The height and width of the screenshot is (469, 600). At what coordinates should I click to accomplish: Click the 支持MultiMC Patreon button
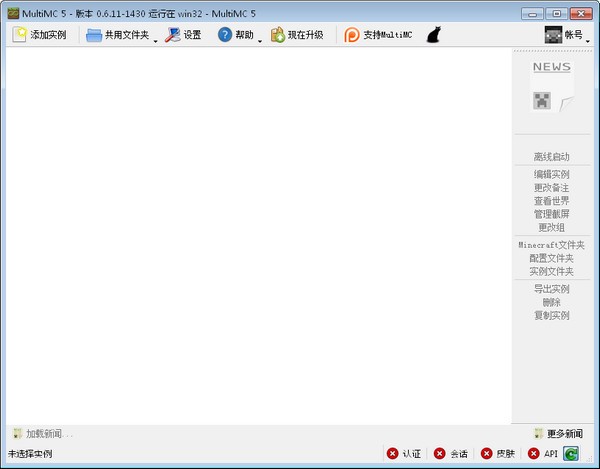click(378, 35)
